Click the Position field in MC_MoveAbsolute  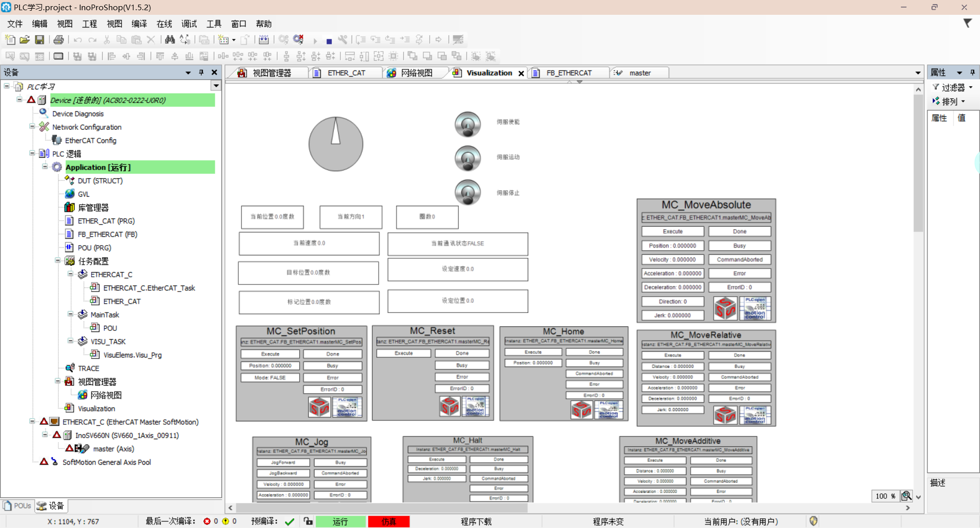(673, 246)
